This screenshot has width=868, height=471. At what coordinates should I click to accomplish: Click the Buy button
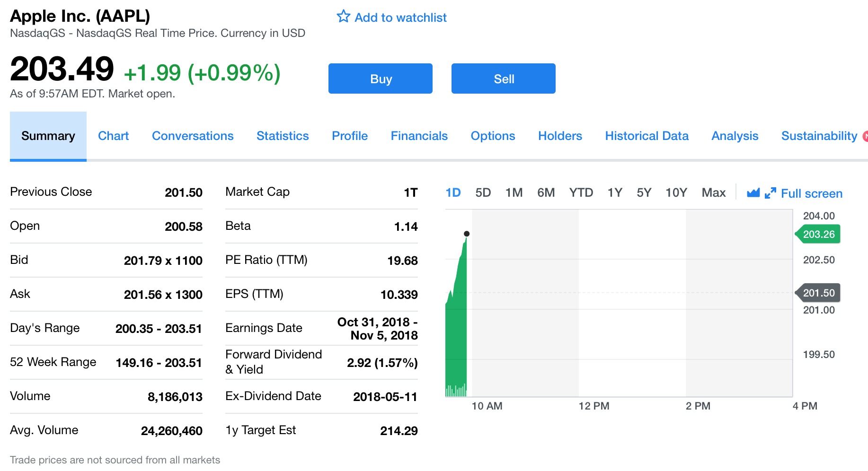(x=381, y=78)
